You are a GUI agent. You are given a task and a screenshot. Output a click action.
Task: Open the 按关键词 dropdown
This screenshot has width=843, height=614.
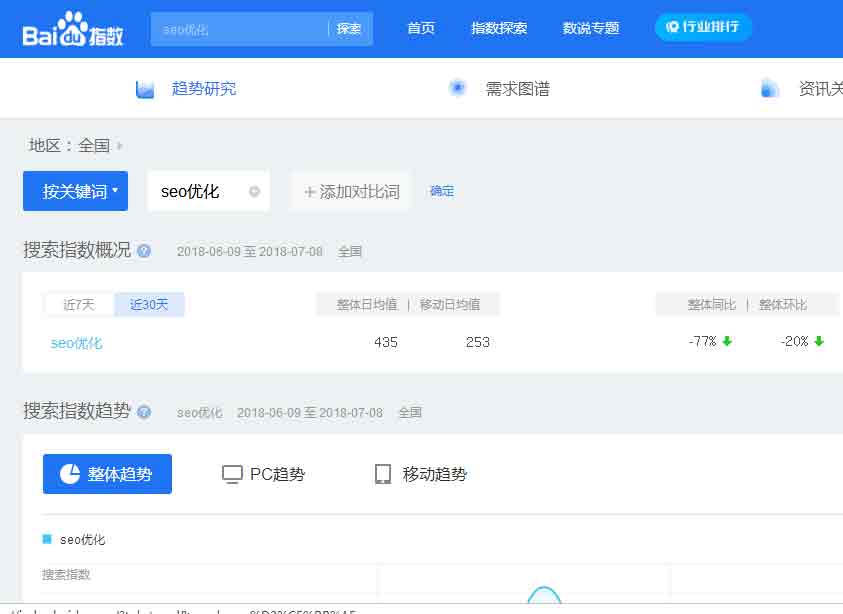point(75,190)
